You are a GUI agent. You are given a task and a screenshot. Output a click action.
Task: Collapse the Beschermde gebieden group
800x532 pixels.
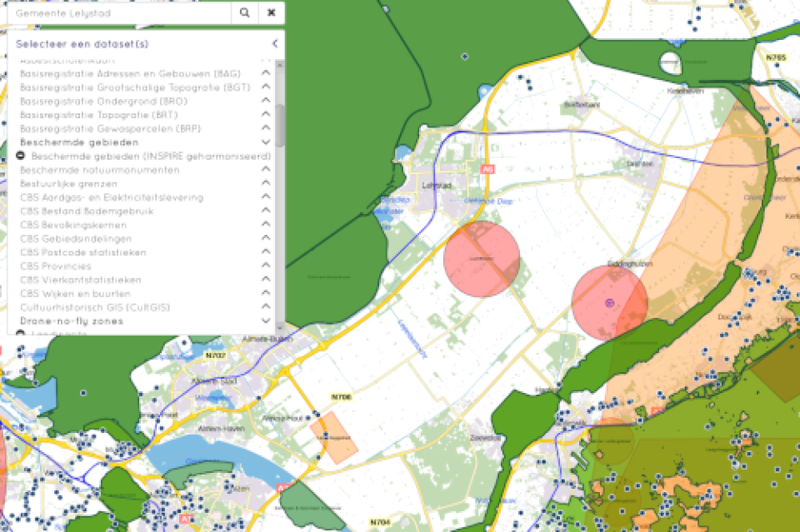coord(266,142)
